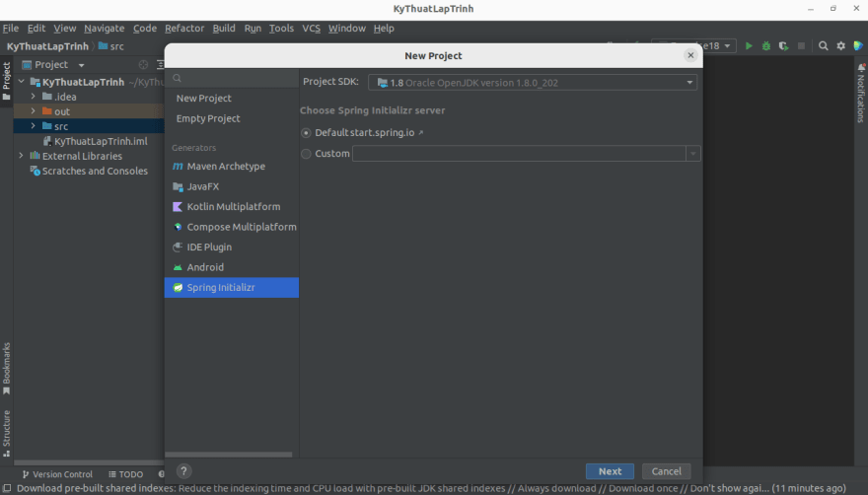The height and width of the screenshot is (495, 868).
Task: Close the New Project dialog
Action: (x=690, y=55)
